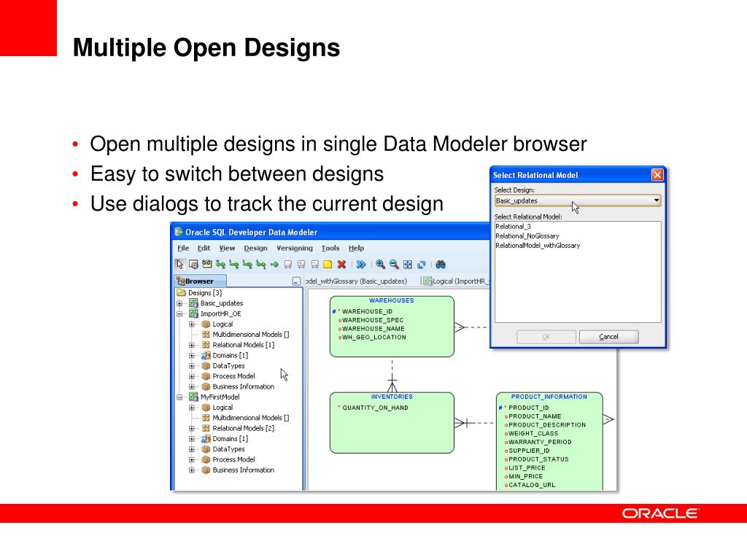Open the Design menu
747x560 pixels.
[255, 248]
